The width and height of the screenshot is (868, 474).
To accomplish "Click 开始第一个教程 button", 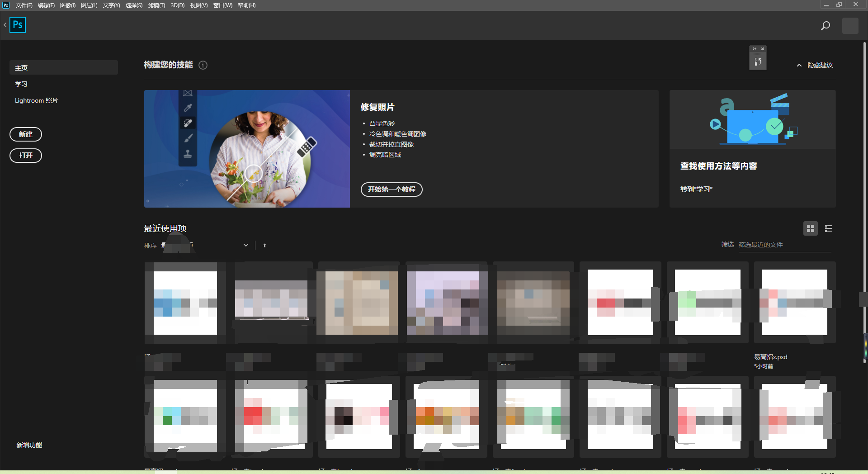I will point(392,190).
